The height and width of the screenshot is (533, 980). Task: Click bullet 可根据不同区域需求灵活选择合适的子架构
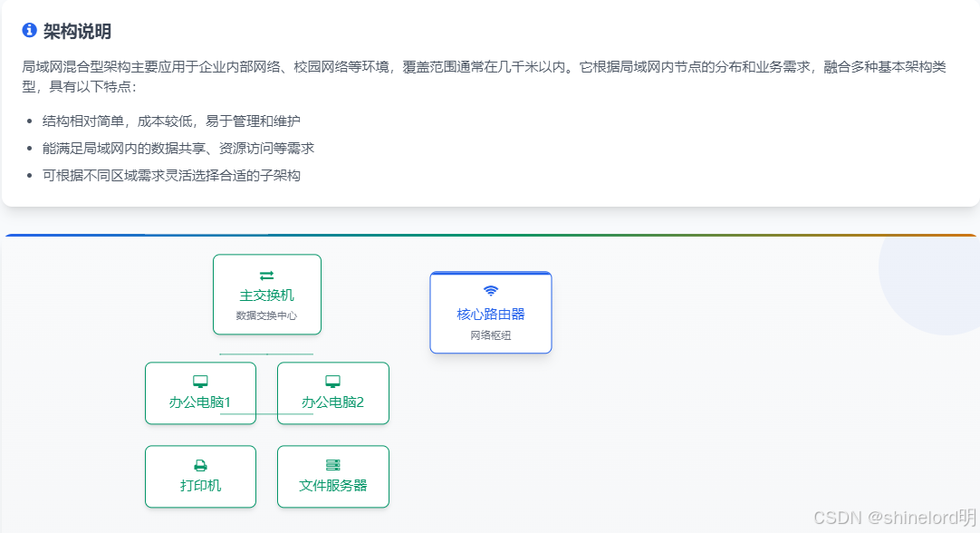(171, 175)
